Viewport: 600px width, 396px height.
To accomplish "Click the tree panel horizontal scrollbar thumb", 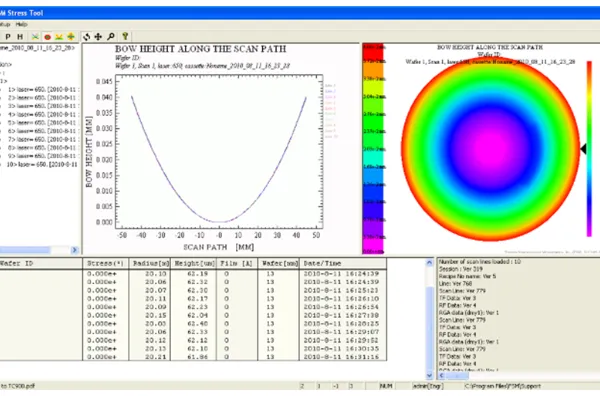I will (25, 250).
